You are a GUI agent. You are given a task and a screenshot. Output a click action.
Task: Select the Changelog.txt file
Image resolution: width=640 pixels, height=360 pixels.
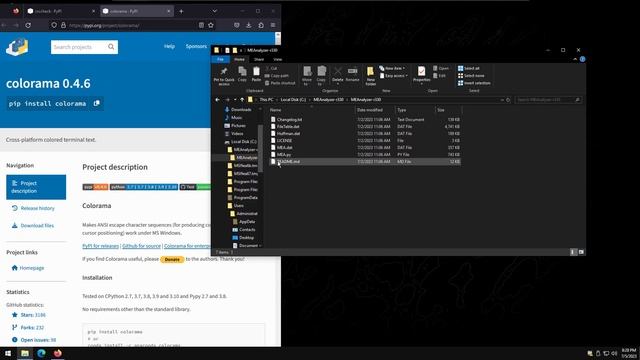[365, 120]
